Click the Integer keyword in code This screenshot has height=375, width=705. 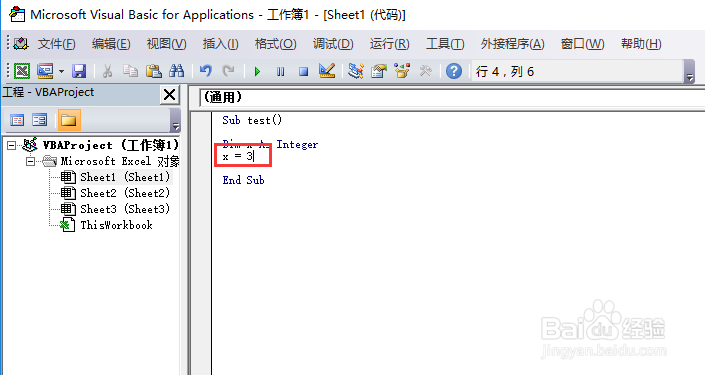[297, 144]
